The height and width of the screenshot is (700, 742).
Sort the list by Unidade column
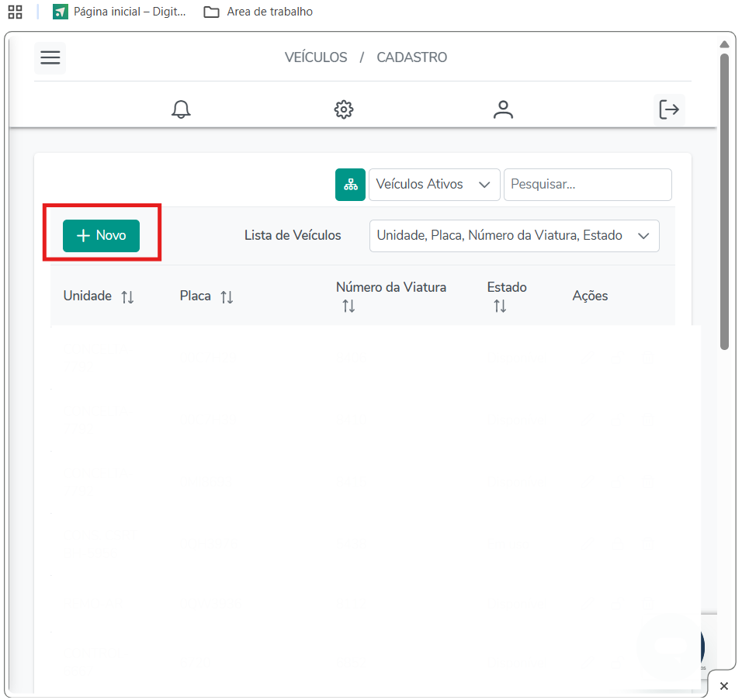coord(128,296)
